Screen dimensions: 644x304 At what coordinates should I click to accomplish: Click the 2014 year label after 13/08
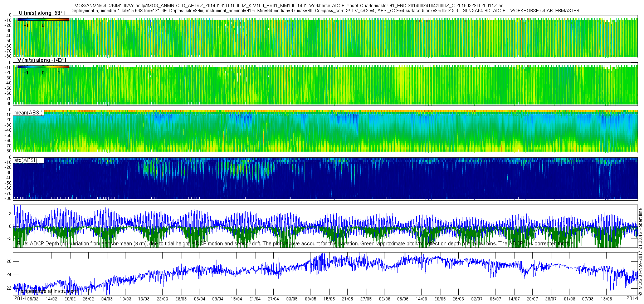[632, 298]
